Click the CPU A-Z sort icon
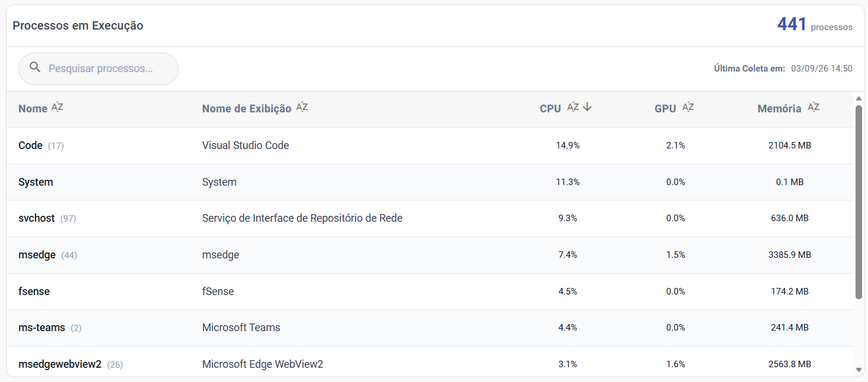This screenshot has height=382, width=868. click(573, 108)
